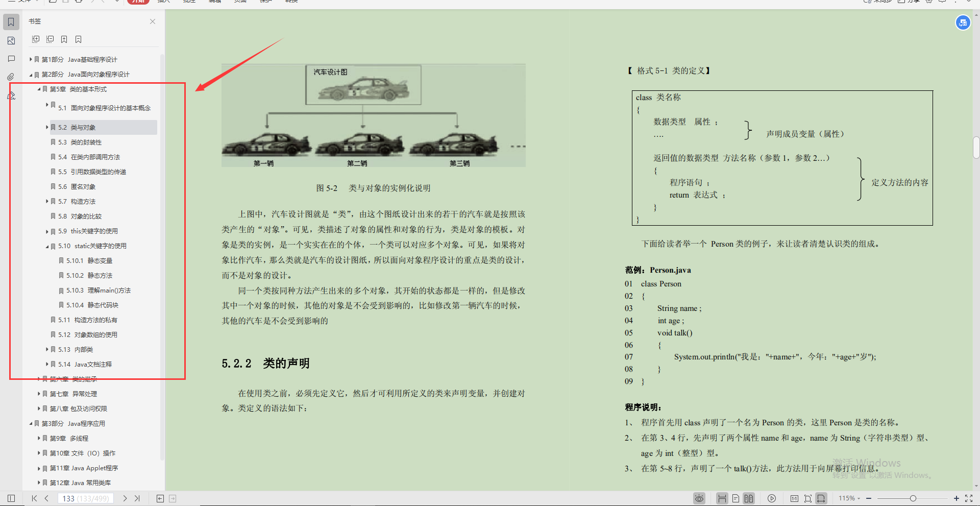This screenshot has height=506, width=980.
Task: Open the comments sidebar panel icon
Action: pyautogui.click(x=11, y=59)
